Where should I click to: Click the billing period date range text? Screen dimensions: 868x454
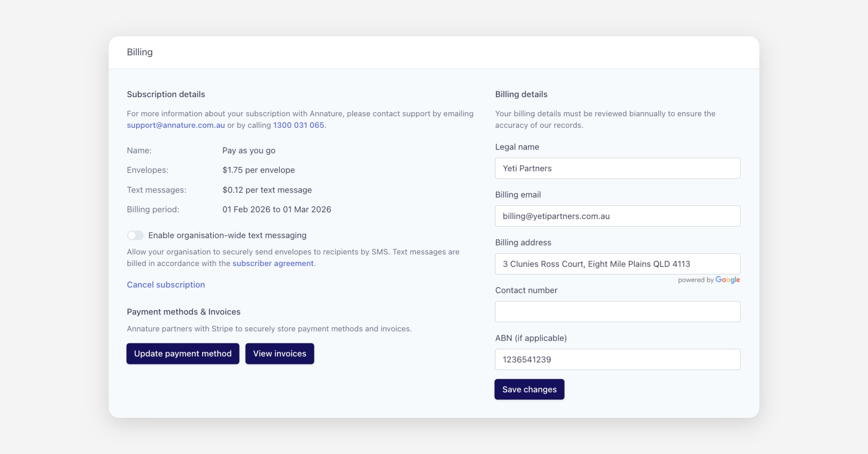click(277, 210)
